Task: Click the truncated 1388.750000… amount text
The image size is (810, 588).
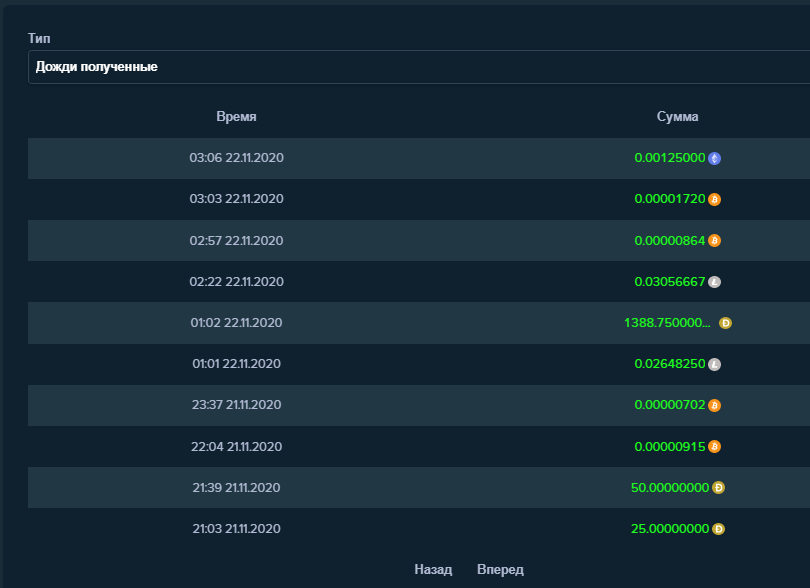Action: [x=667, y=323]
